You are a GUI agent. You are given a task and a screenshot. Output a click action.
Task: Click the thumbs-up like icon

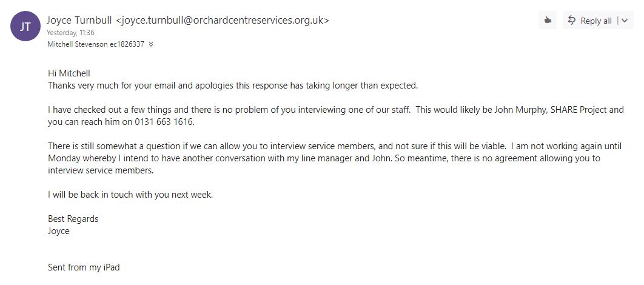pyautogui.click(x=548, y=20)
